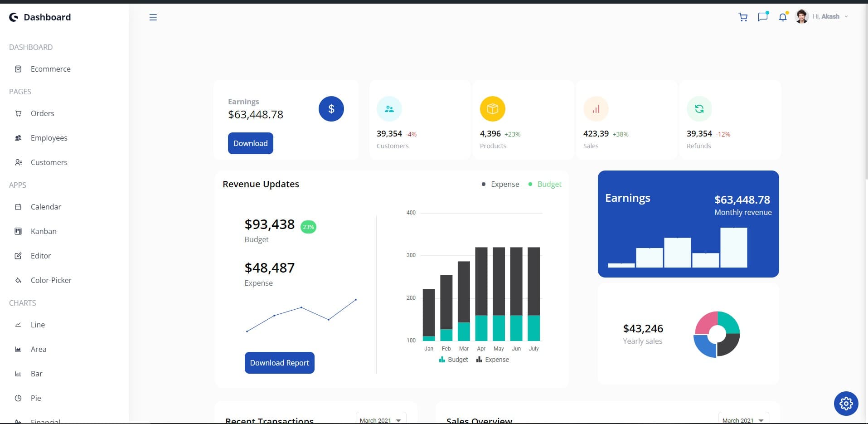Image resolution: width=868 pixels, height=424 pixels.
Task: Click the Download Report button
Action: tap(279, 362)
